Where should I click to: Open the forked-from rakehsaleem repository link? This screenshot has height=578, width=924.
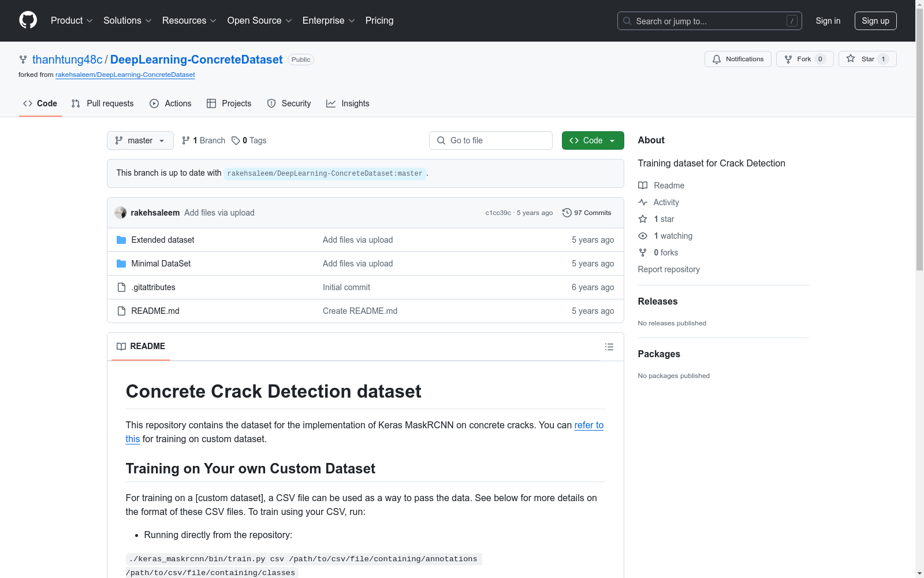click(x=125, y=75)
